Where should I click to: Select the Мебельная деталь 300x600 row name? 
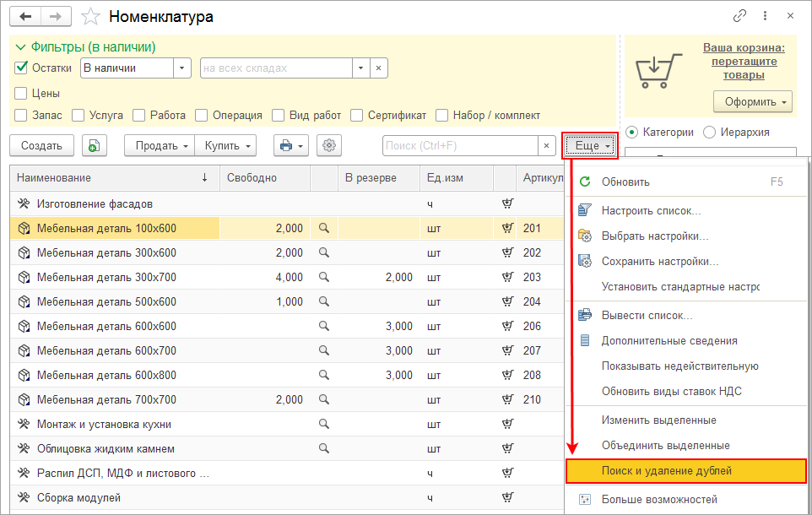pos(106,252)
